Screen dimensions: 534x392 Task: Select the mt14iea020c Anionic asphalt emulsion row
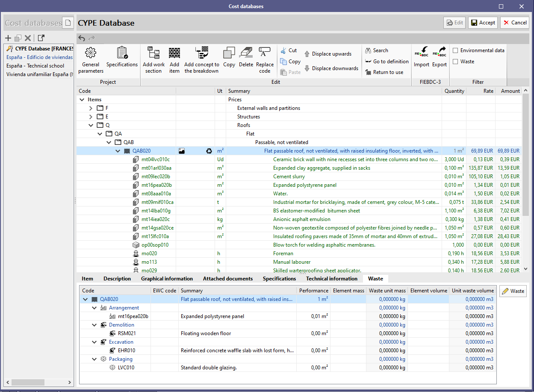point(299,219)
